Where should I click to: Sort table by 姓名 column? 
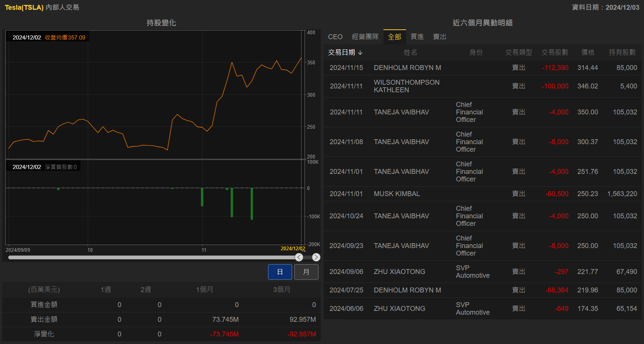pos(410,53)
